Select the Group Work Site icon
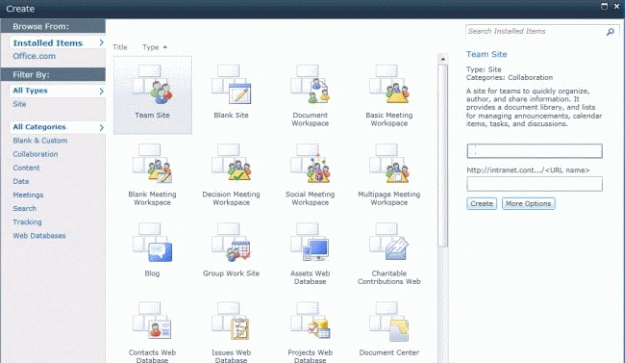625x363 pixels. 231,243
